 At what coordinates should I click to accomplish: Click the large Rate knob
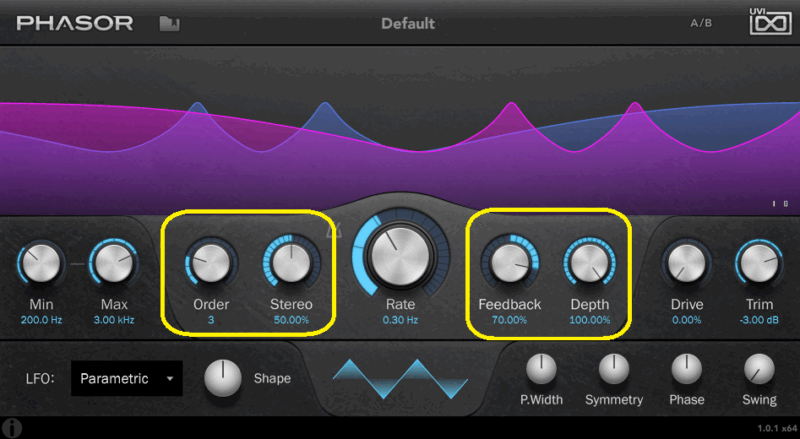click(401, 256)
